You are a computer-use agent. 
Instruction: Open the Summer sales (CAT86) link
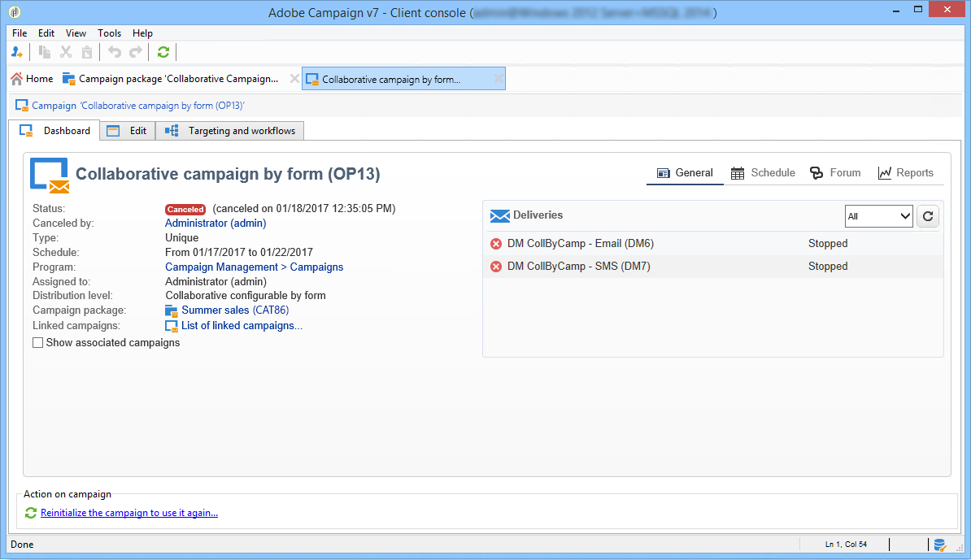[235, 310]
